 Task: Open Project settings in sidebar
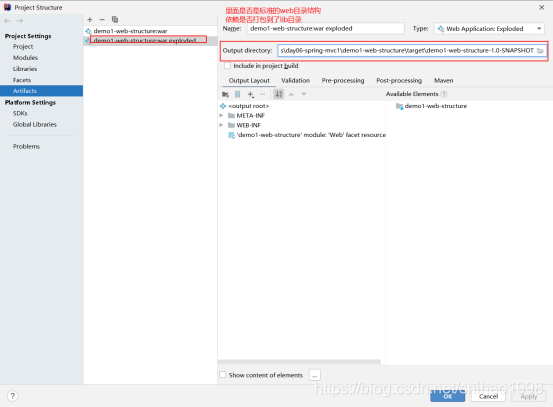(23, 47)
